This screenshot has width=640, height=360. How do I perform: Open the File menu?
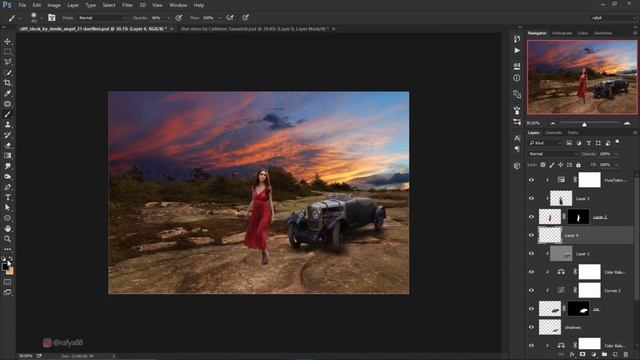pos(22,5)
